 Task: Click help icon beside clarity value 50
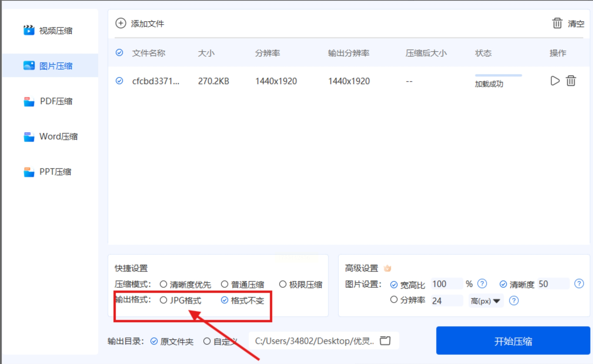[x=579, y=284]
